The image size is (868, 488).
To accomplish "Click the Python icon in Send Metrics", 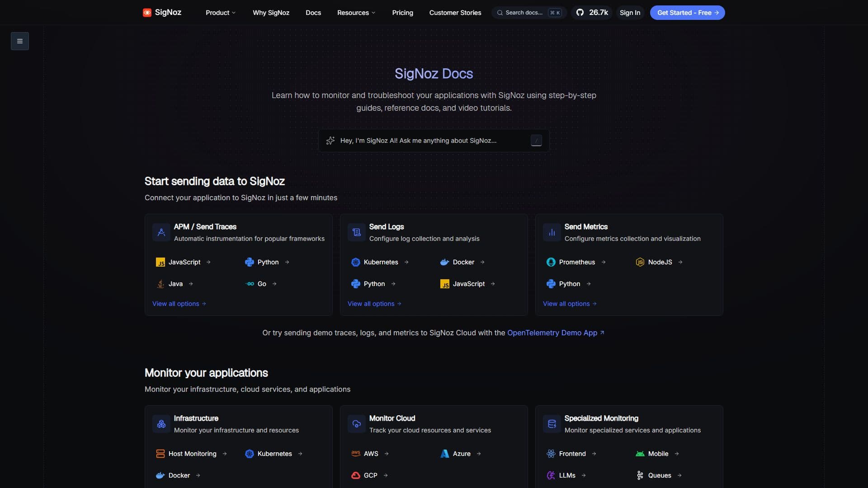I will [x=551, y=284].
